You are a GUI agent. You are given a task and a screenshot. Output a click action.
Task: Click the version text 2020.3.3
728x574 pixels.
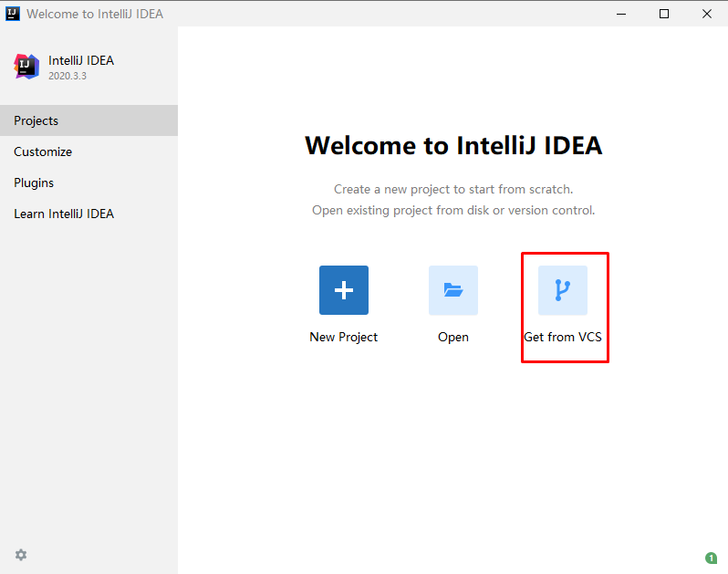(68, 76)
